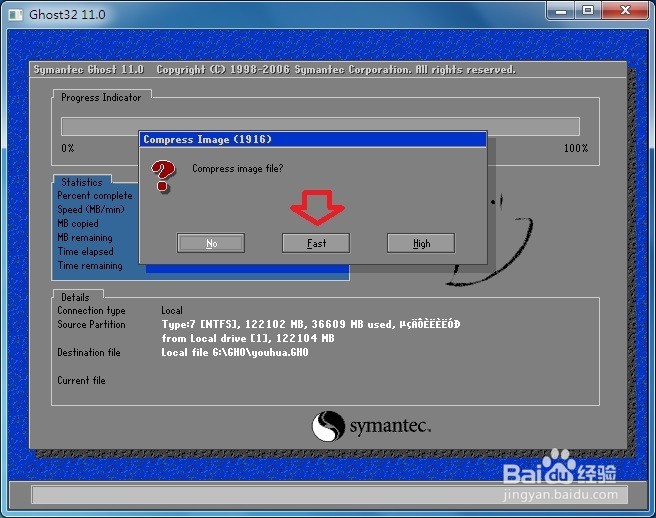This screenshot has width=656, height=518.
Task: Click the Ghost32 title bar app icon
Action: point(16,15)
